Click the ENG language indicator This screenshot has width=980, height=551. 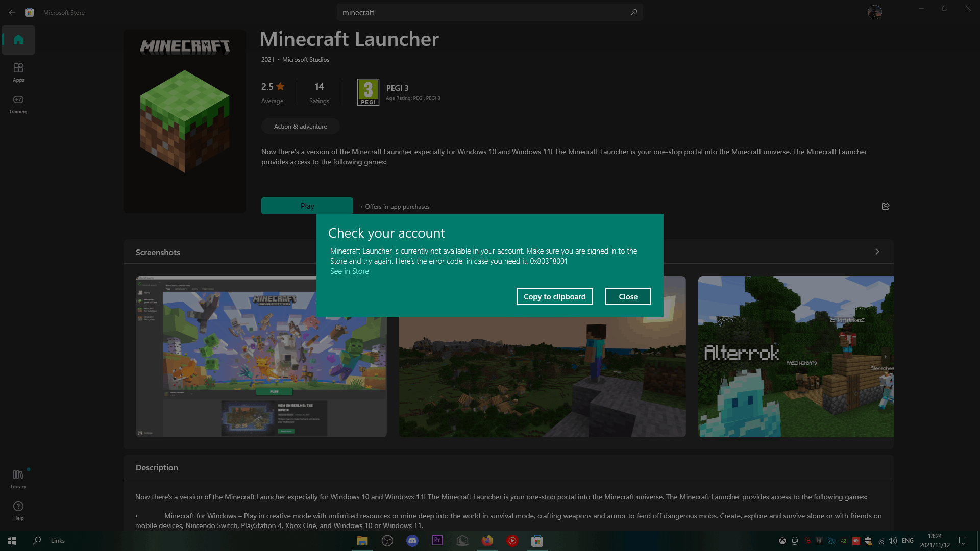pos(908,541)
